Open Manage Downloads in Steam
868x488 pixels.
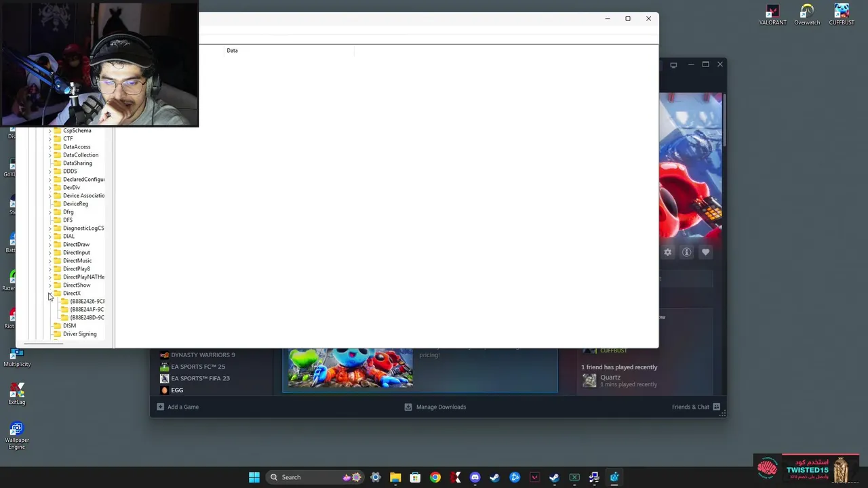pos(435,407)
